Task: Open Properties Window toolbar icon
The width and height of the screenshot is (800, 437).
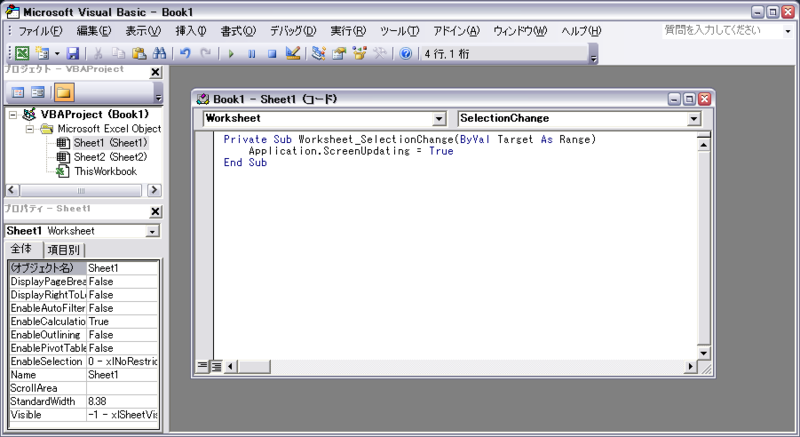Action: [339, 53]
